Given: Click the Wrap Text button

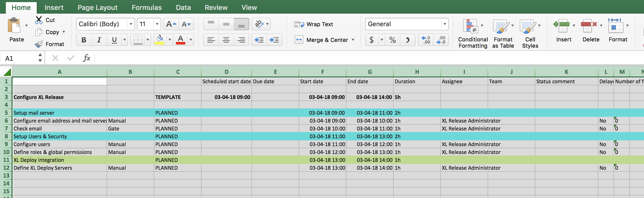Looking at the screenshot, I should click(313, 24).
